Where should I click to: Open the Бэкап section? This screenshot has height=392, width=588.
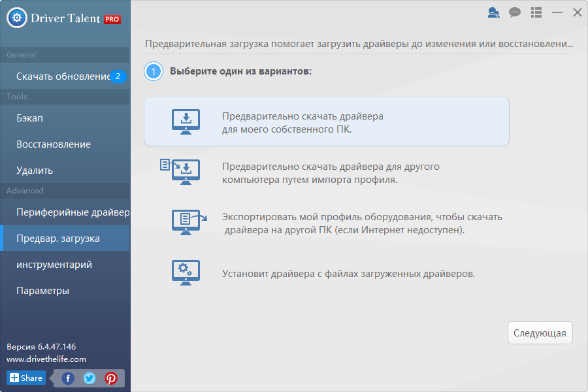tap(65, 118)
